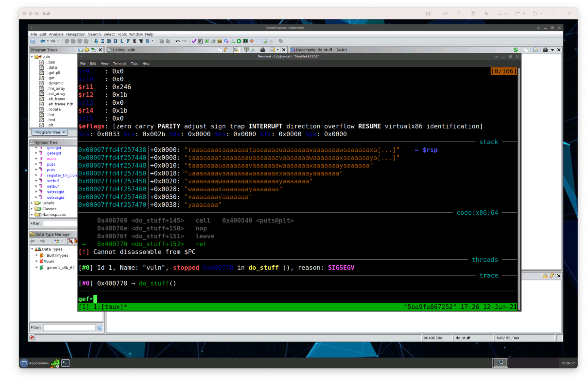Screen dimensions: 588x381
Task: Edit function signature with the pencil icon
Action: (536, 50)
